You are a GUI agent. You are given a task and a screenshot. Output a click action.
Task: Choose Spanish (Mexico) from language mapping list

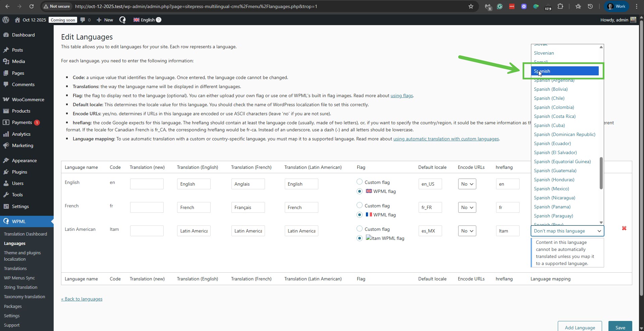[x=551, y=189]
